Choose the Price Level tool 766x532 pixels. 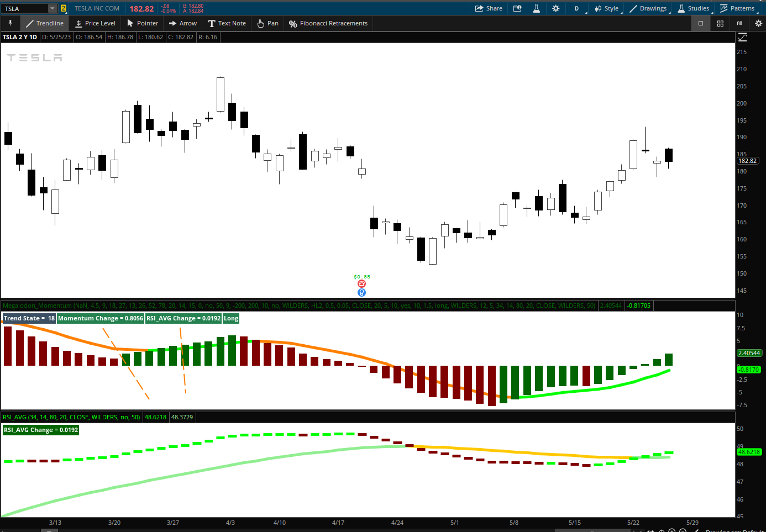pos(96,23)
